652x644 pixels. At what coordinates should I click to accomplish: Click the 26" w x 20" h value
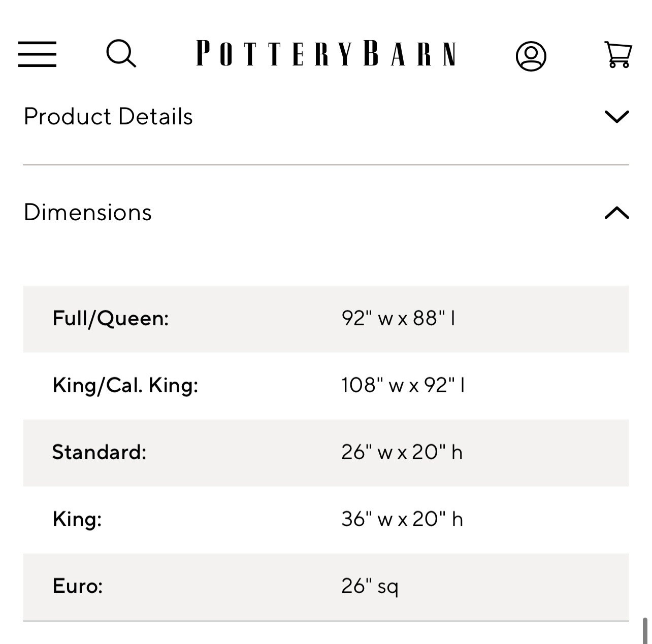[x=402, y=452]
